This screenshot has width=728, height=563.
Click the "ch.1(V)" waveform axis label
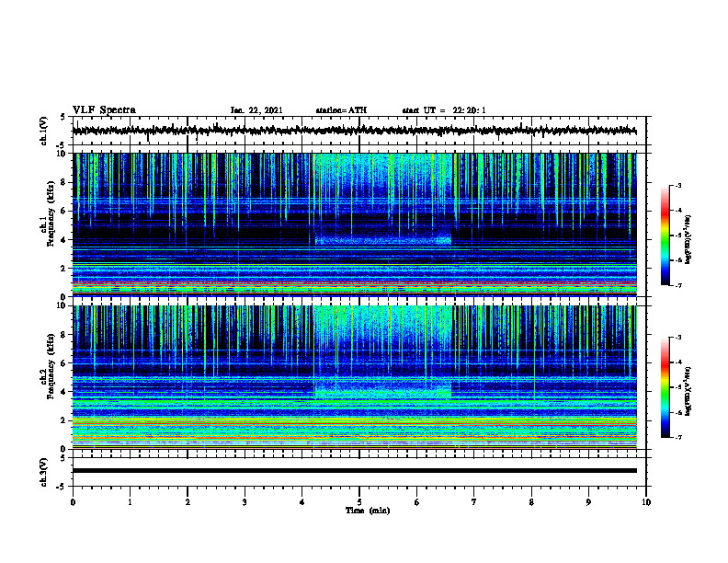44,131
